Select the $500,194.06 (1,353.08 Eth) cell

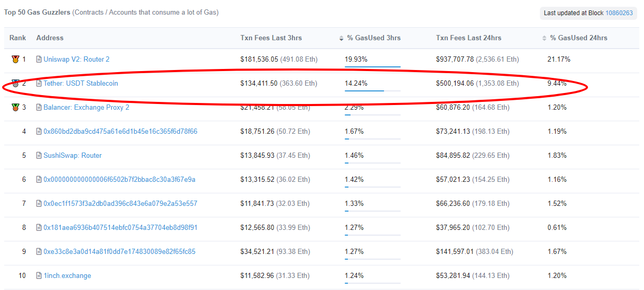click(478, 83)
